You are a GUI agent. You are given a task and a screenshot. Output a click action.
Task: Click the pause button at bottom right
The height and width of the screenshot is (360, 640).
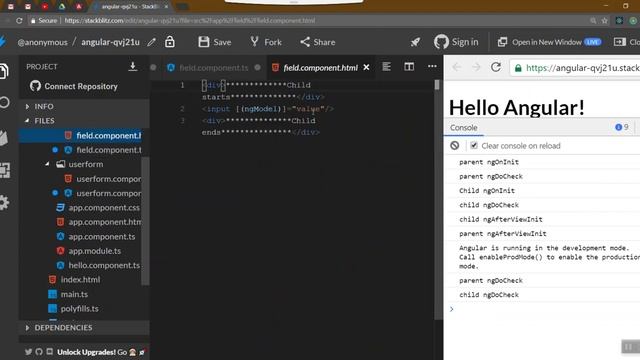(629, 347)
